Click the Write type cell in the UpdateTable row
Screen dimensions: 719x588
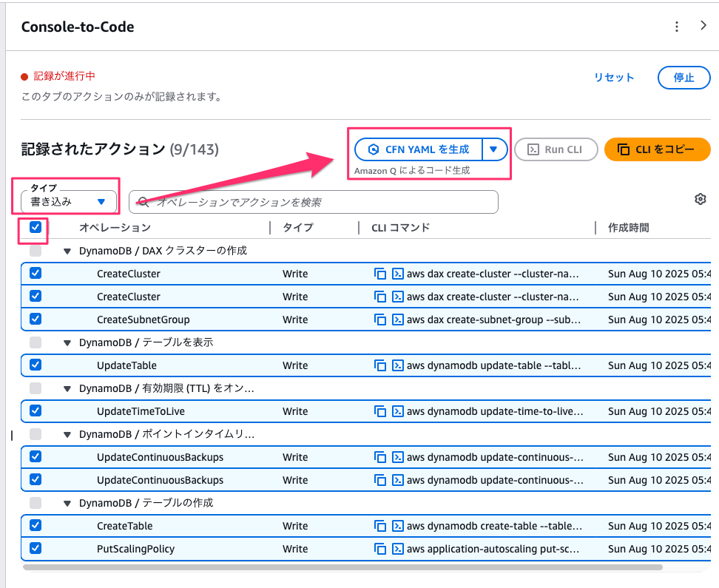[x=295, y=365]
